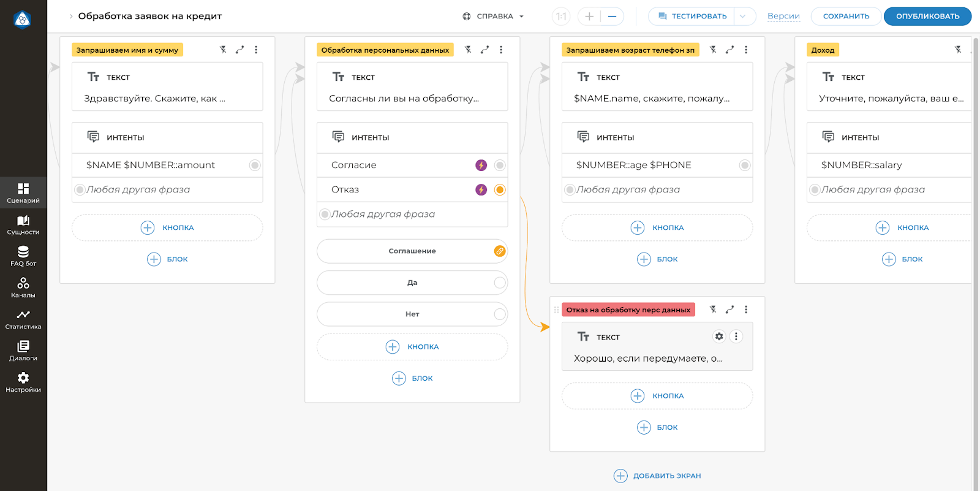Click connector circle of Да button
The image size is (980, 491).
(500, 283)
